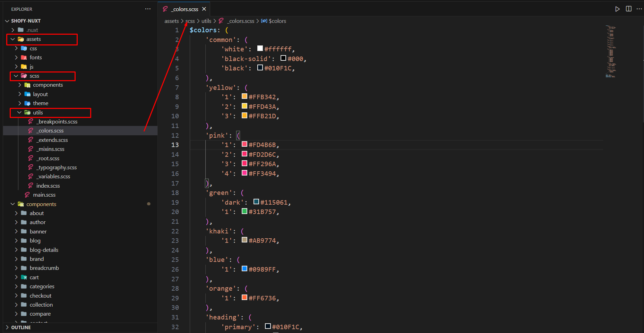644x333 pixels.
Task: Click the css folder icon
Action: [24, 48]
